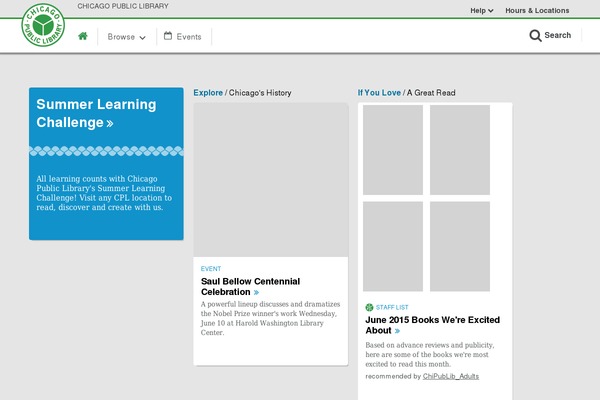600x400 pixels.
Task: Click the arrows after Saul Bellow Centennial Celebration
Action: (256, 292)
